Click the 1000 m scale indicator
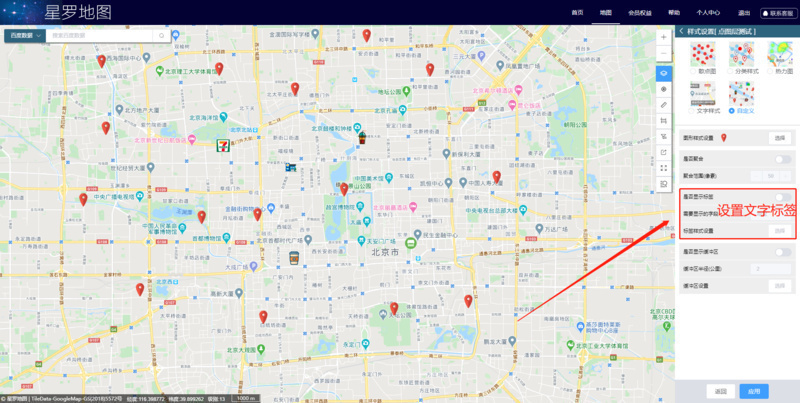This screenshot has height=403, width=800. 244,398
